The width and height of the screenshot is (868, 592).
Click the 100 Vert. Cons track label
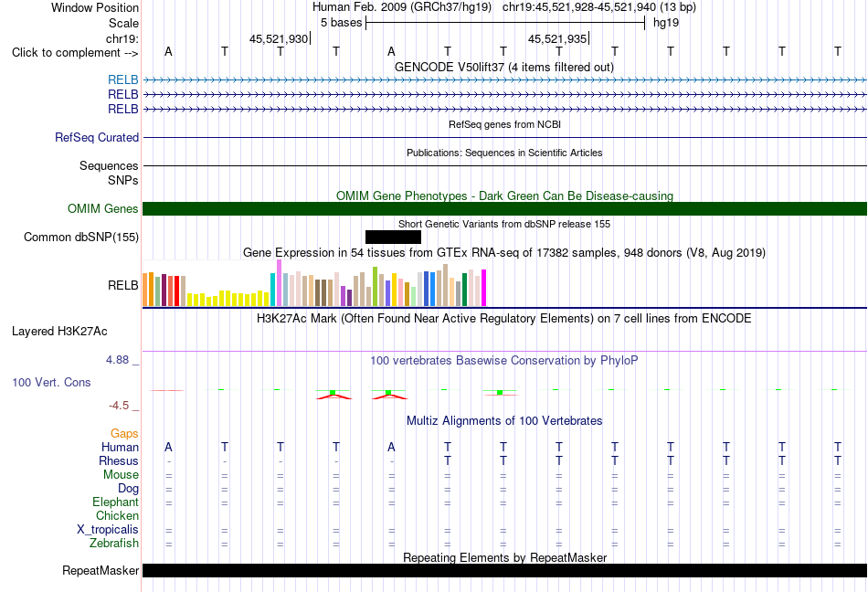(x=51, y=382)
